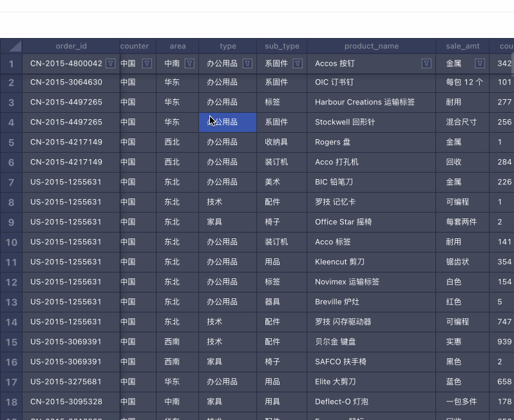
Task: Click sale_amt cell 每套两件
Action: (x=462, y=222)
